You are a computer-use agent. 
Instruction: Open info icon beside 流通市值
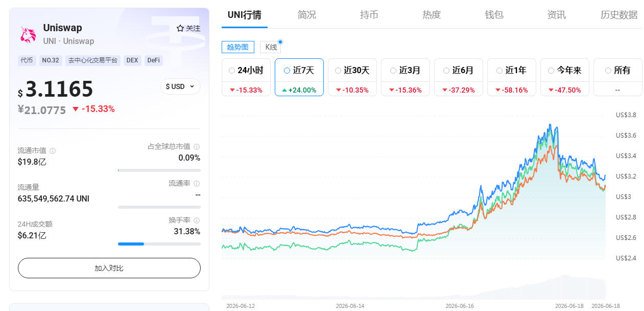(x=53, y=151)
